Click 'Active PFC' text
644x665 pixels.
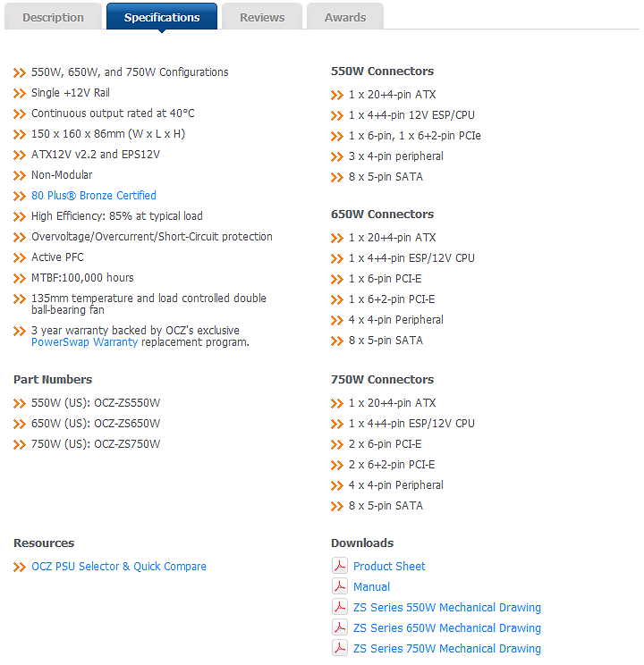click(57, 257)
